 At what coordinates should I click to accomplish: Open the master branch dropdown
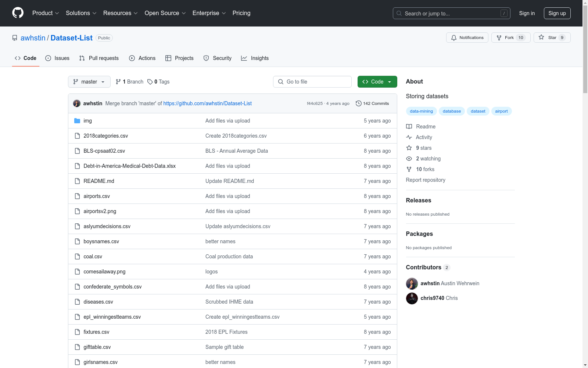(x=89, y=82)
